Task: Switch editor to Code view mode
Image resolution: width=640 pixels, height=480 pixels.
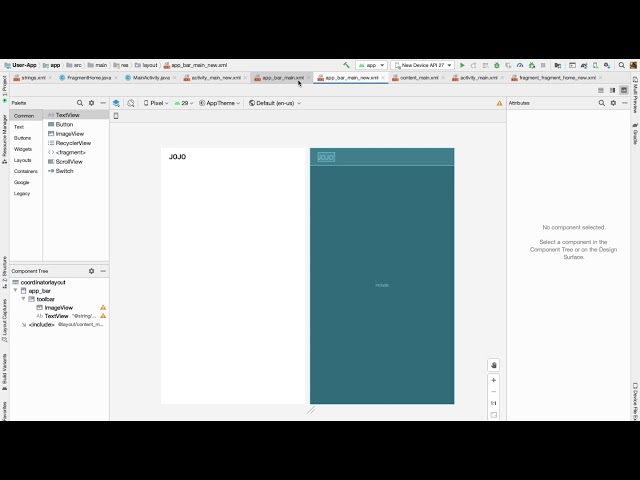Action: click(x=601, y=90)
